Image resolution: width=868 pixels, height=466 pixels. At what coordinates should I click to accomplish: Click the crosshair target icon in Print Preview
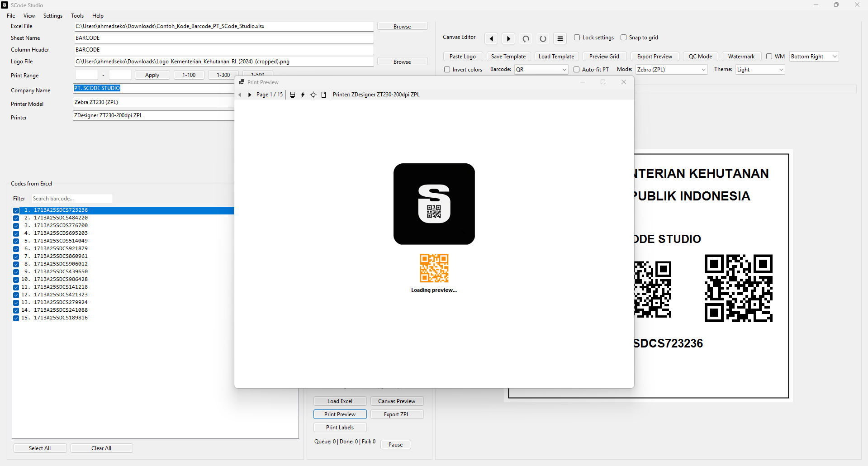coord(313,95)
